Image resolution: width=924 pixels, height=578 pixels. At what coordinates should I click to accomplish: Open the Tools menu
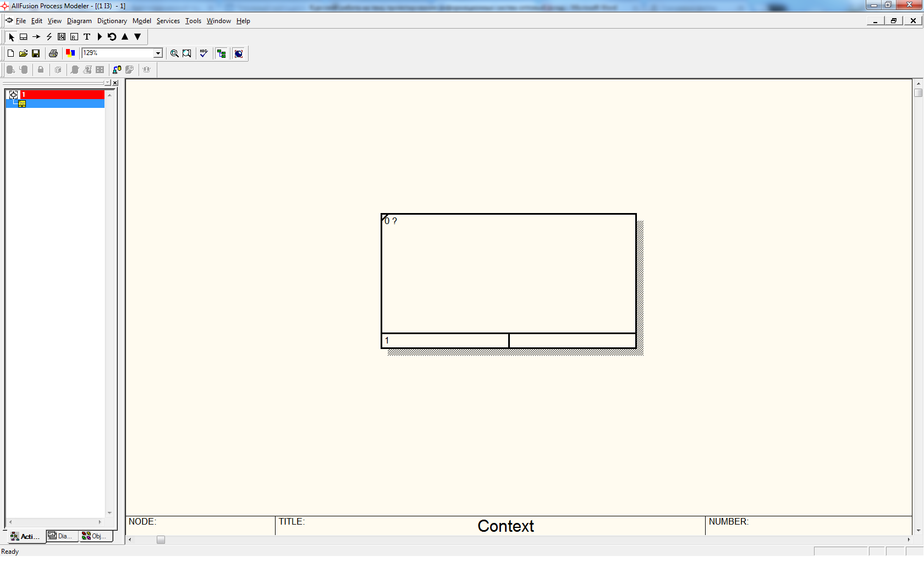click(193, 21)
